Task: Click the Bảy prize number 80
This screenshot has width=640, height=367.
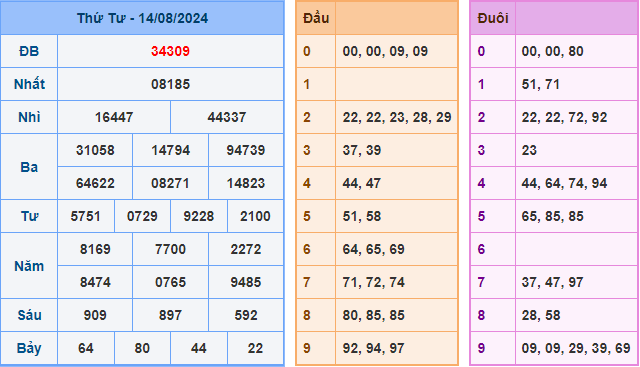Action: pyautogui.click(x=142, y=349)
